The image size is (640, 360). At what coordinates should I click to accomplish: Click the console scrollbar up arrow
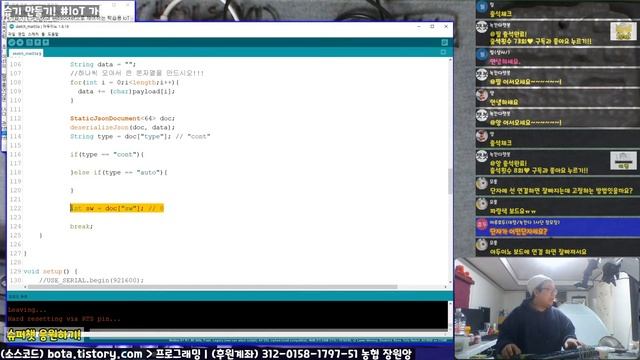[x=451, y=304]
